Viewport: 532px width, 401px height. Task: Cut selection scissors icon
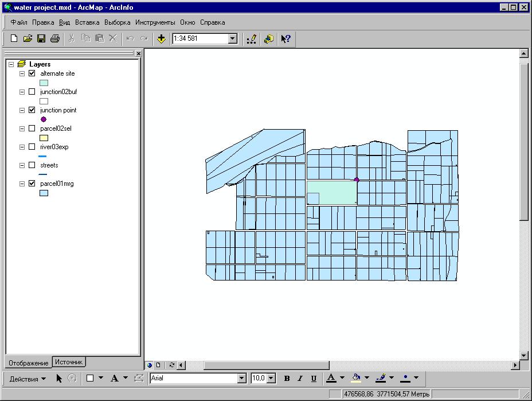coord(72,38)
